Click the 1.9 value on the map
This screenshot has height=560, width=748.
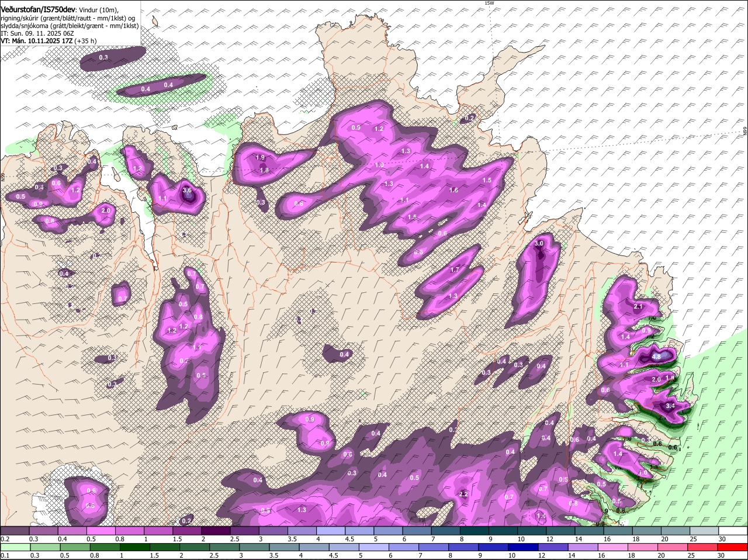click(261, 158)
